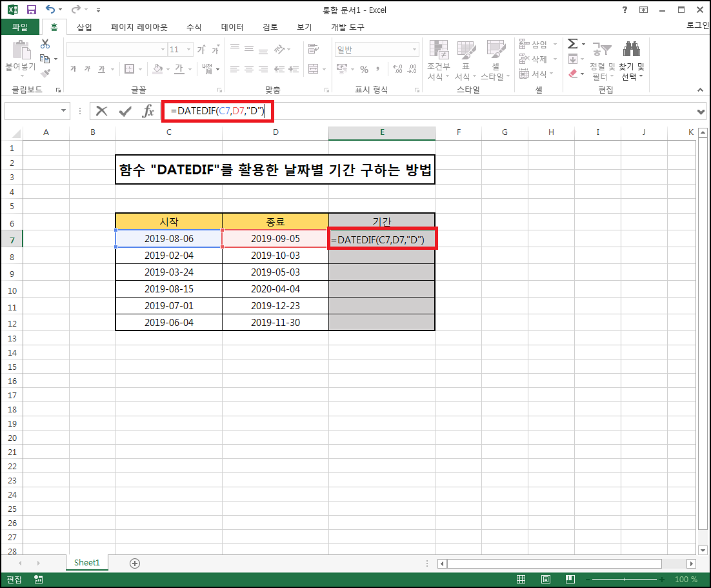
Task: Toggle align right button
Action: 263,69
